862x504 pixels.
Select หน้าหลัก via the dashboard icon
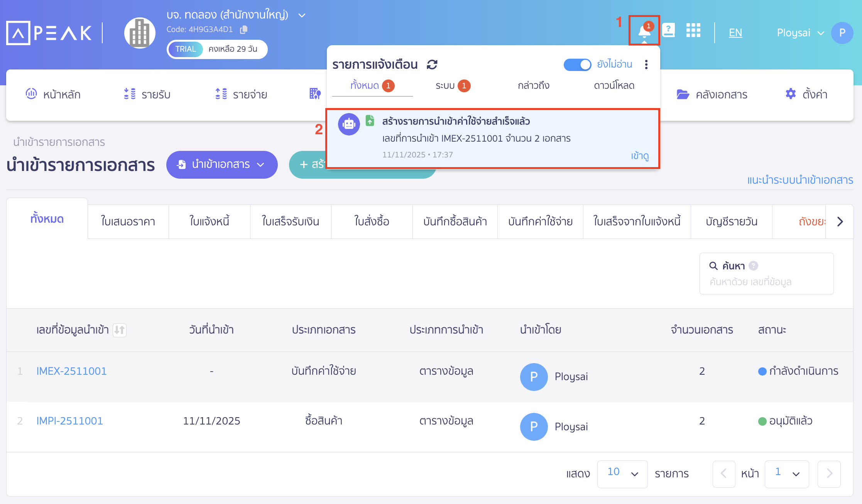pyautogui.click(x=32, y=94)
